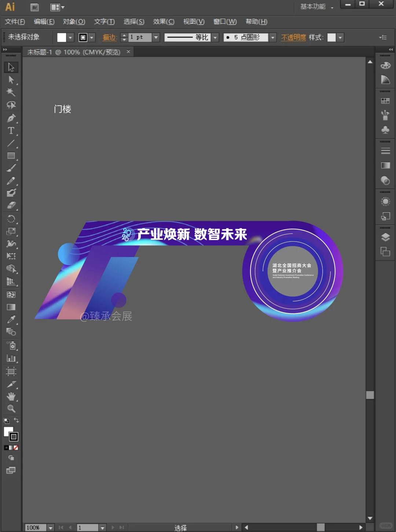Select the Blend tool
The image size is (396, 532).
pos(11,332)
